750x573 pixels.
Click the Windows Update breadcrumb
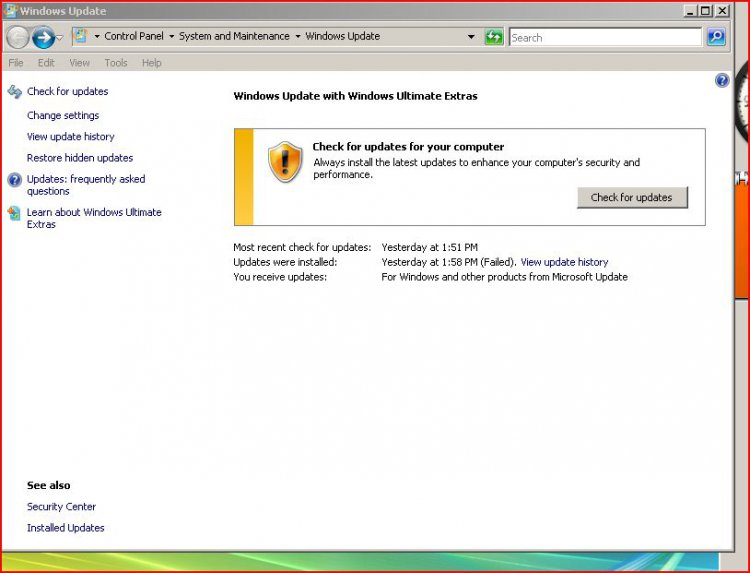[x=342, y=36]
